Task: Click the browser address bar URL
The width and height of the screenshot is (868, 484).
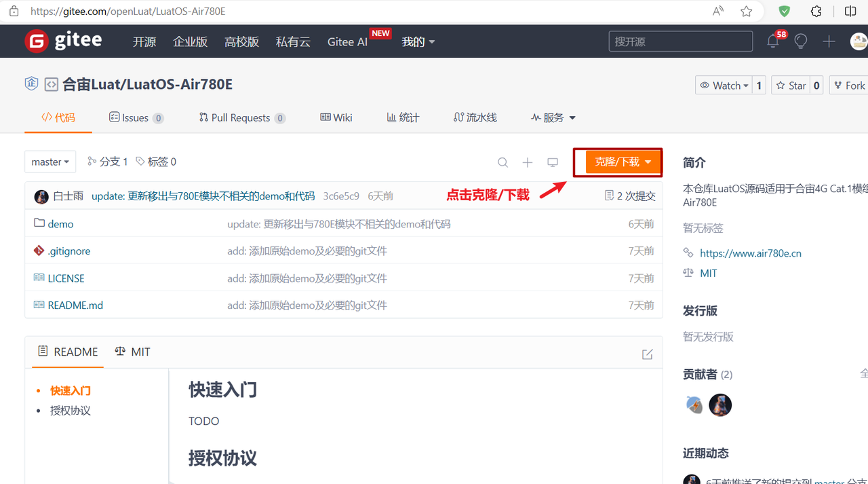Action: tap(128, 12)
